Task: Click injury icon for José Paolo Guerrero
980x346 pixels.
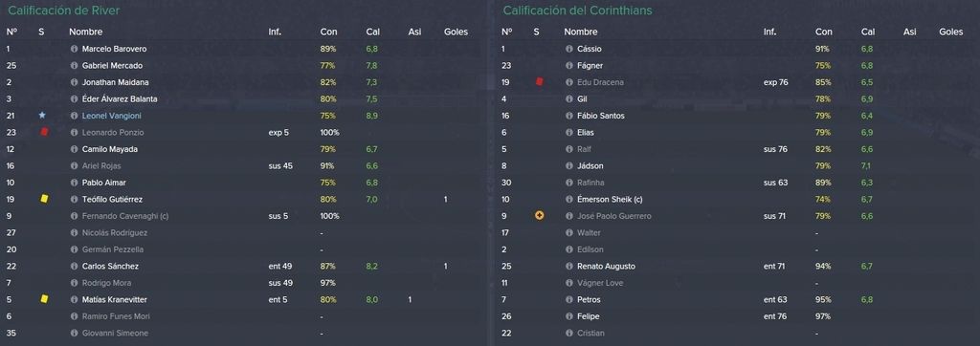Action: pyautogui.click(x=540, y=215)
